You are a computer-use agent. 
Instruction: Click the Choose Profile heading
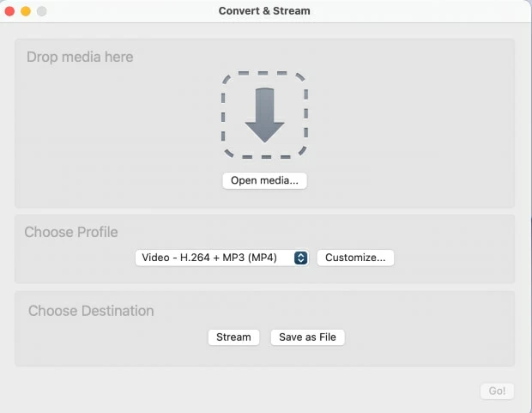pos(71,232)
